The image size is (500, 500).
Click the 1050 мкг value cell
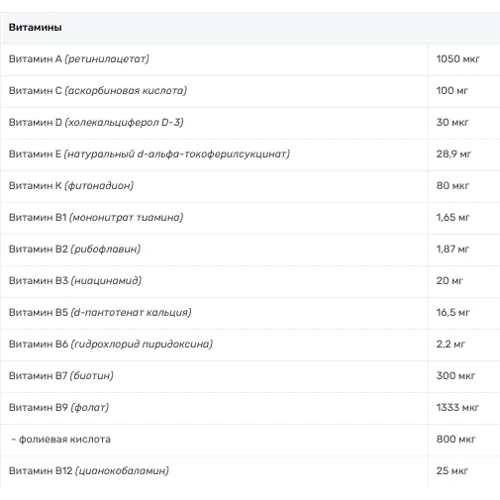click(x=458, y=59)
